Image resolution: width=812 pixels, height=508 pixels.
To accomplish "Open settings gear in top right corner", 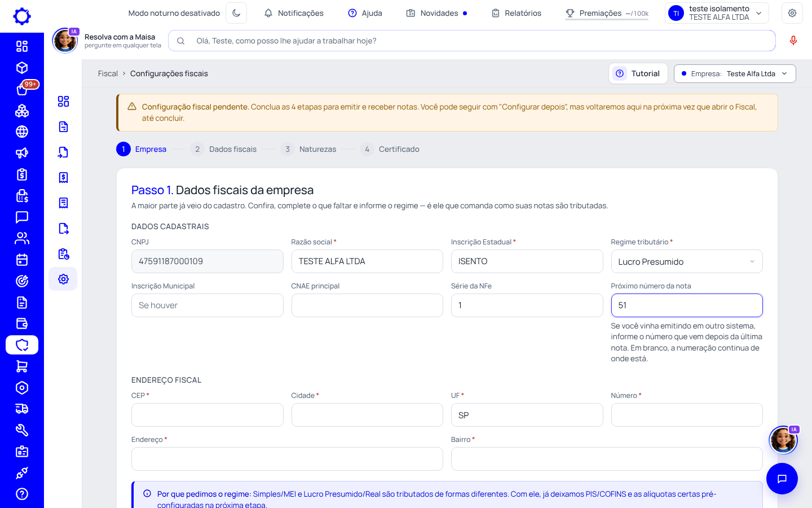I will click(x=792, y=13).
